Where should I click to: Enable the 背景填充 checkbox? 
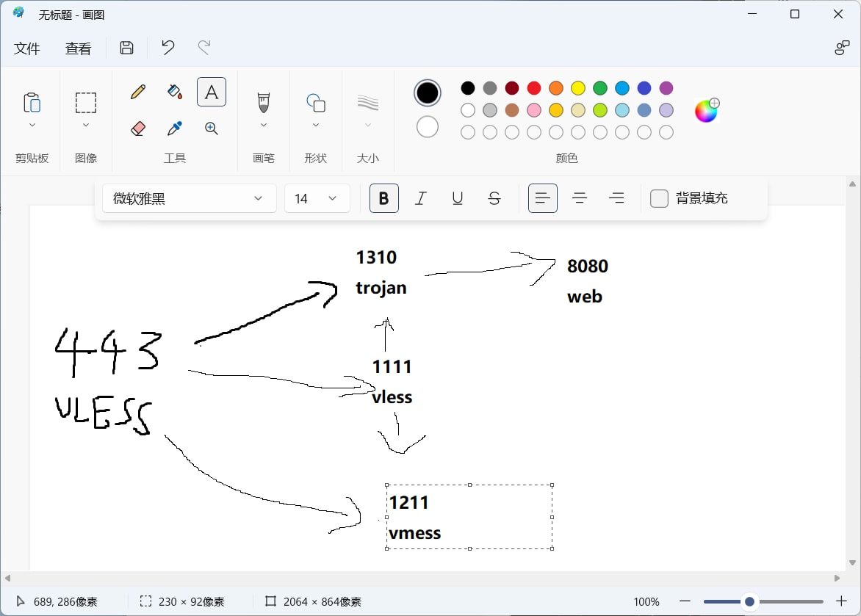point(659,198)
